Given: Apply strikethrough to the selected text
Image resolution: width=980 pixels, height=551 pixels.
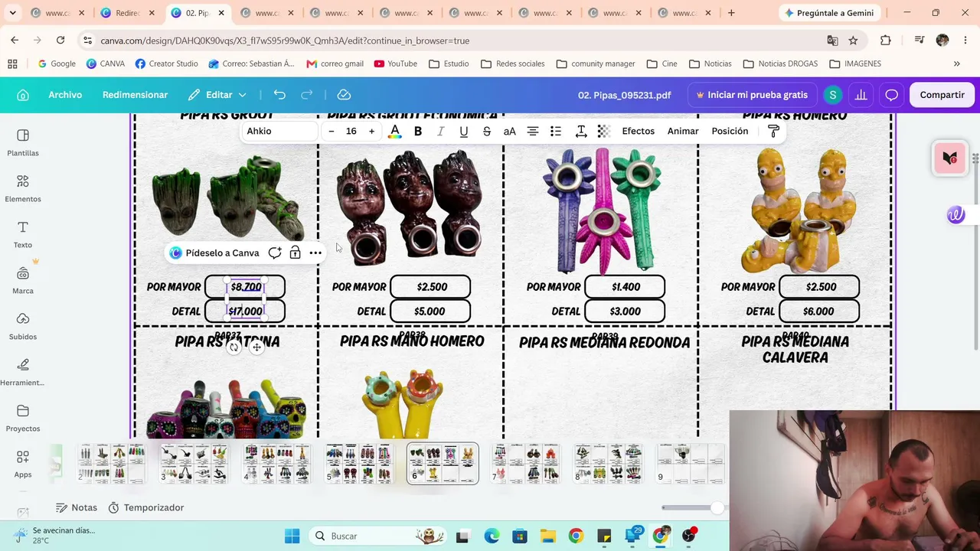Looking at the screenshot, I should (x=486, y=132).
